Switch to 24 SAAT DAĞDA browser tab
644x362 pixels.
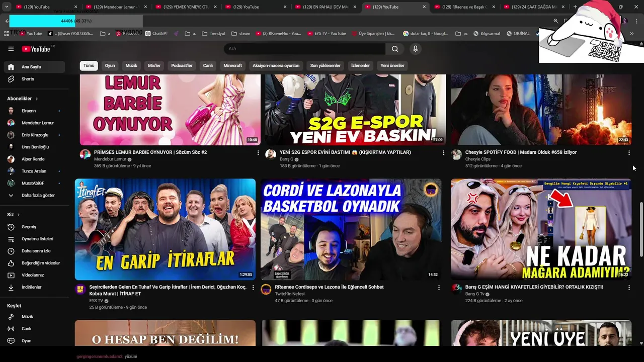534,7
